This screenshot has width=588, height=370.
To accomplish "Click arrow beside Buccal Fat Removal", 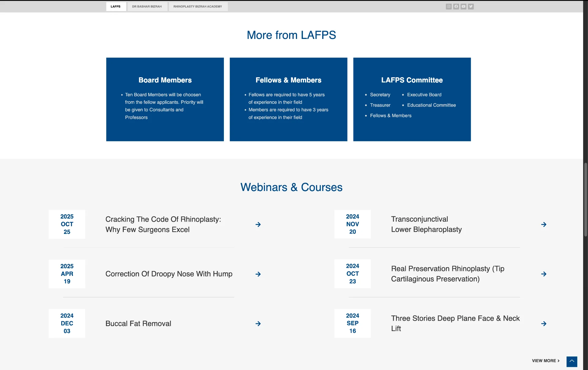I will tap(258, 324).
